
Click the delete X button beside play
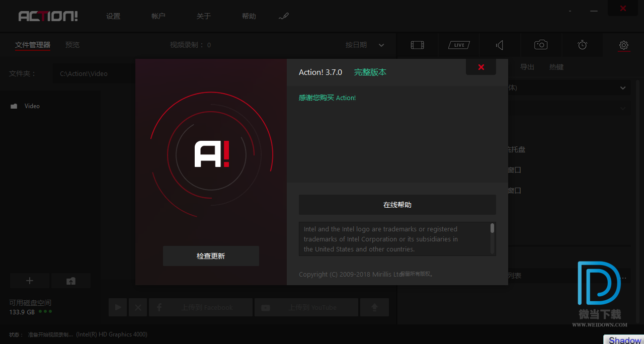click(138, 307)
